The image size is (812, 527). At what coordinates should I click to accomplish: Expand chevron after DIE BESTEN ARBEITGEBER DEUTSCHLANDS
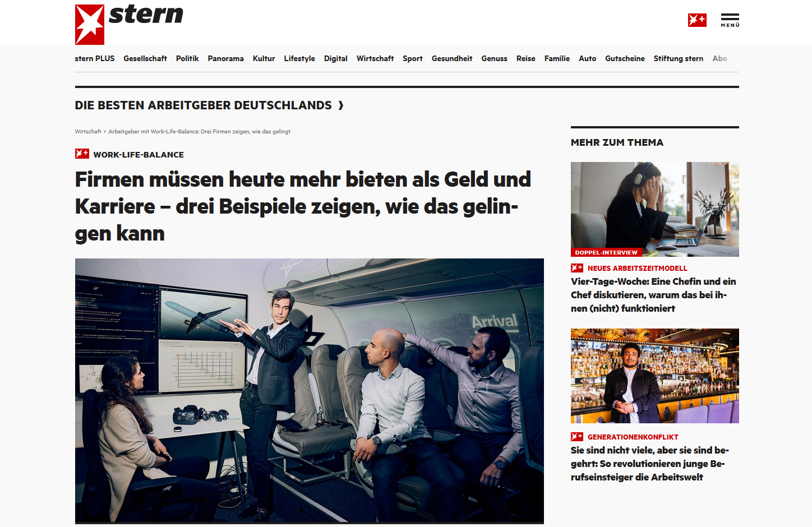point(341,105)
